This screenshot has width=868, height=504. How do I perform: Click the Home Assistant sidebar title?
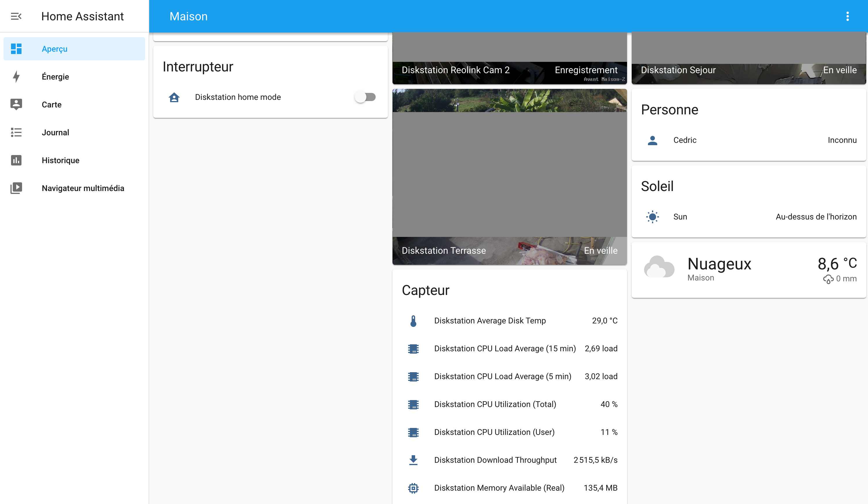coord(82,16)
